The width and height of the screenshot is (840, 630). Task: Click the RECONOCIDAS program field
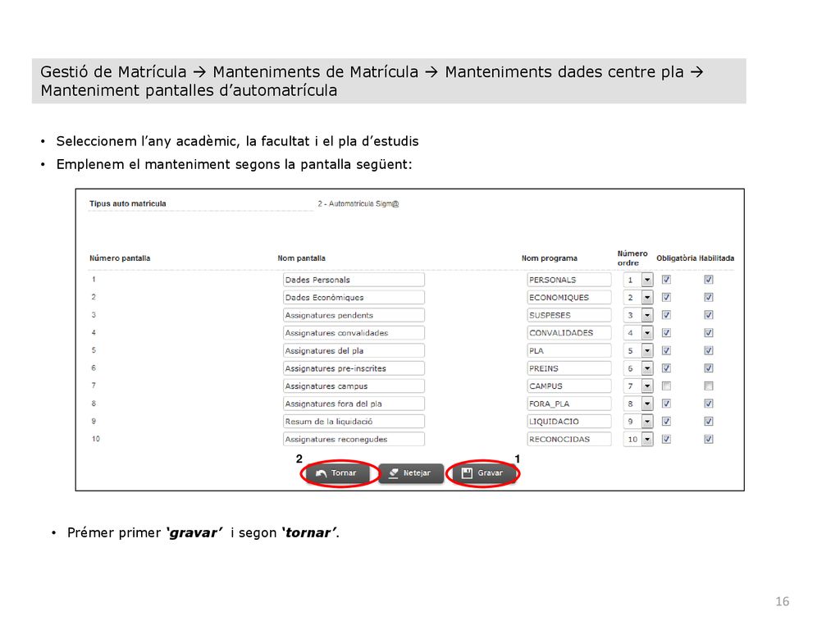pyautogui.click(x=569, y=439)
